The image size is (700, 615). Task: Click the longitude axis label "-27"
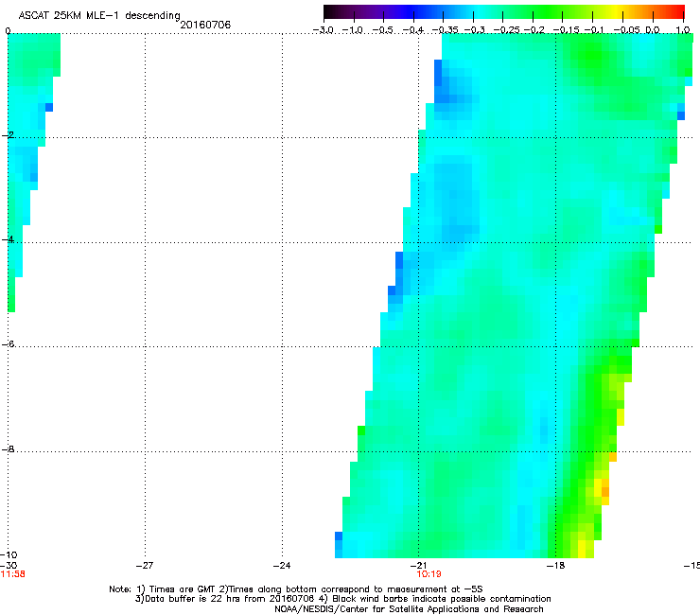click(145, 566)
